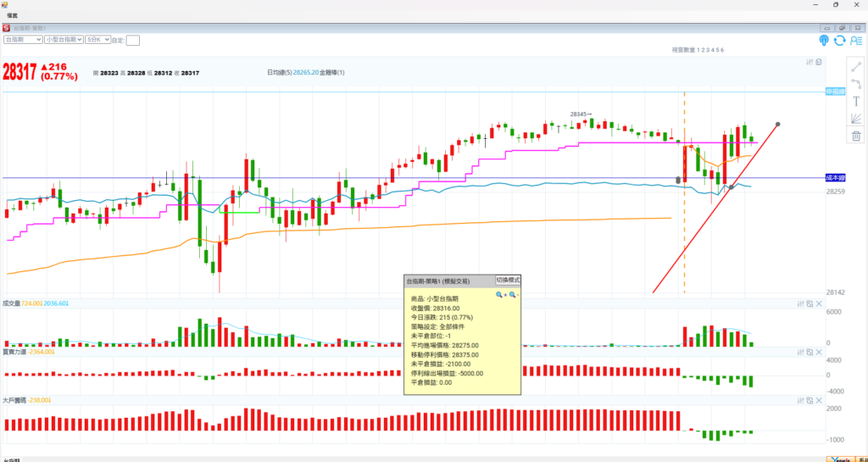Zoom in using magnifier plus in info box

[501, 294]
